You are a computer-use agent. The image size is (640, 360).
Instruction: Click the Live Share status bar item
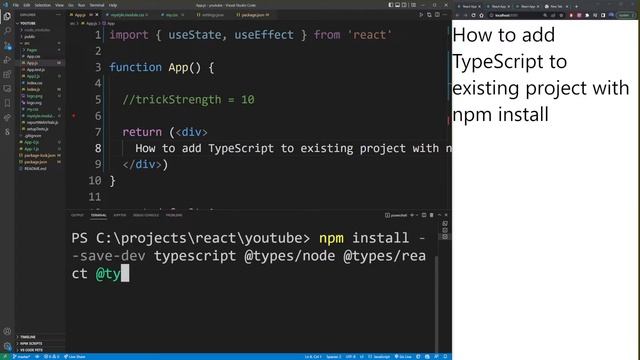pos(75,357)
